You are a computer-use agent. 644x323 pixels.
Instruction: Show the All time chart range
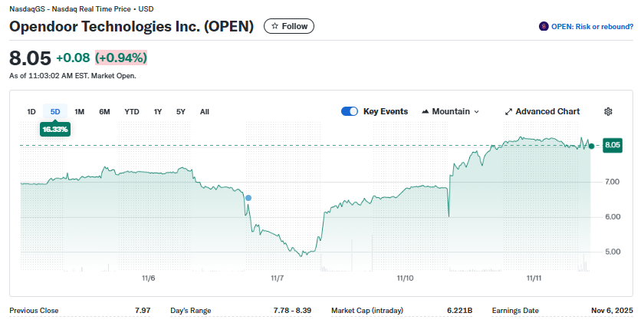click(x=205, y=111)
